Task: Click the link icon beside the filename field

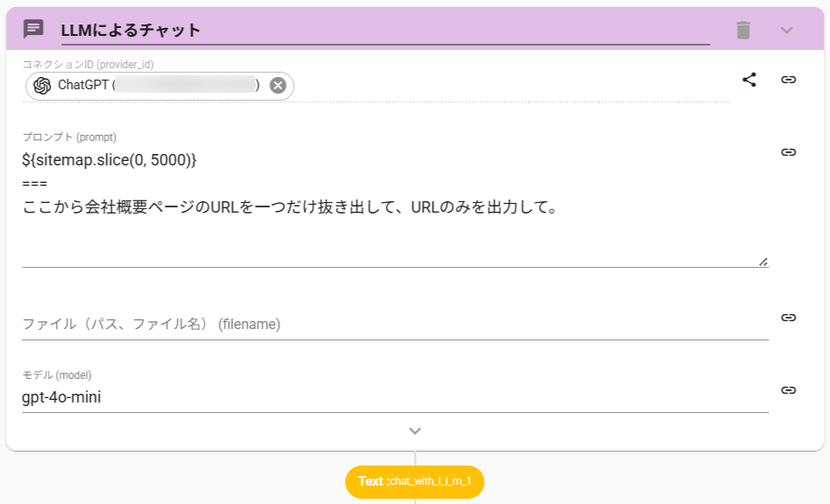Action: coord(789,318)
